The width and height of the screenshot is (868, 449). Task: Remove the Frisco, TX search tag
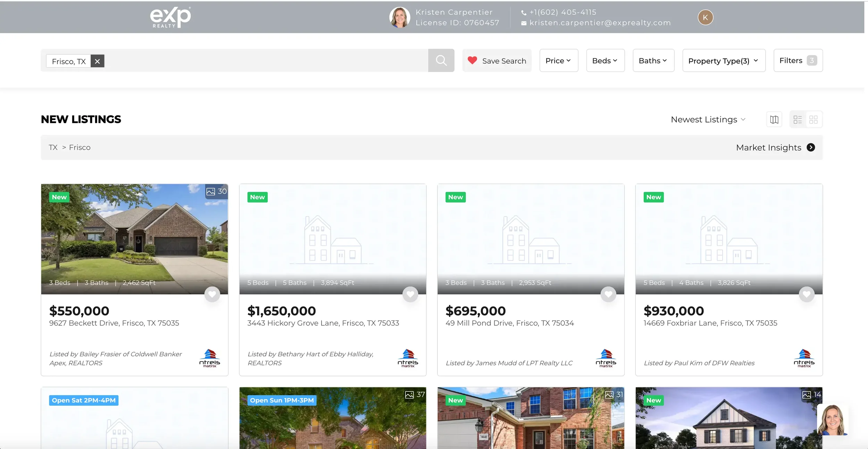[x=98, y=61]
